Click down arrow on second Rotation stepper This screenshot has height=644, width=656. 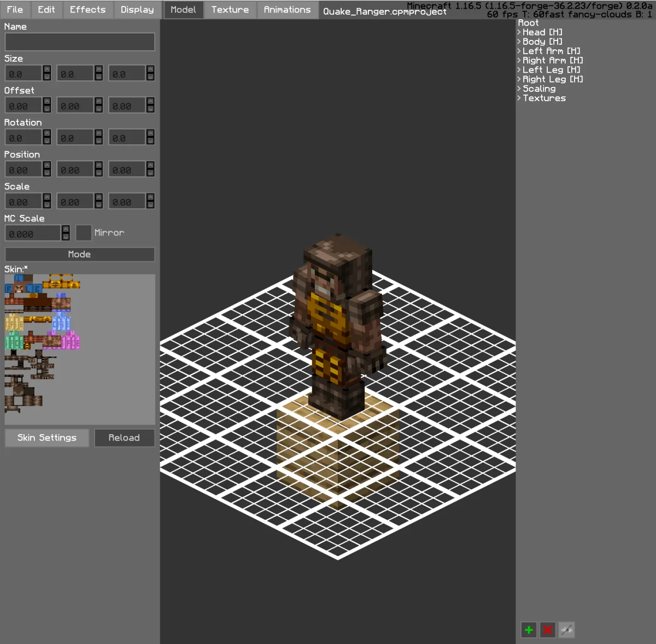(x=98, y=141)
